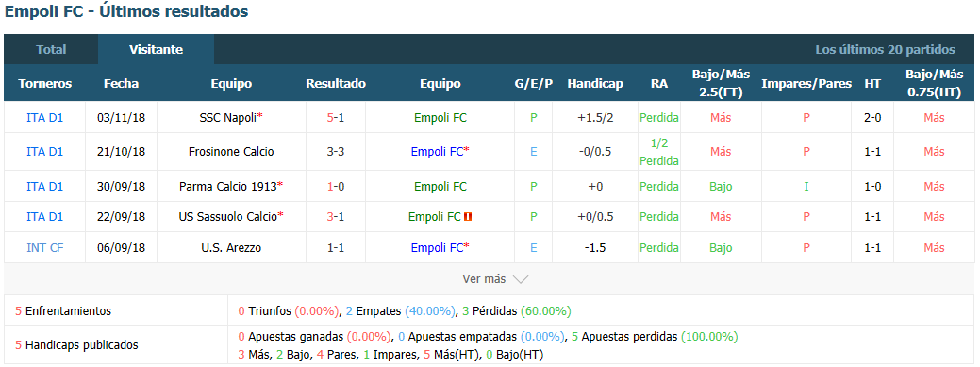The height and width of the screenshot is (367, 980).
Task: Click the Resultado column header
Action: pyautogui.click(x=336, y=84)
